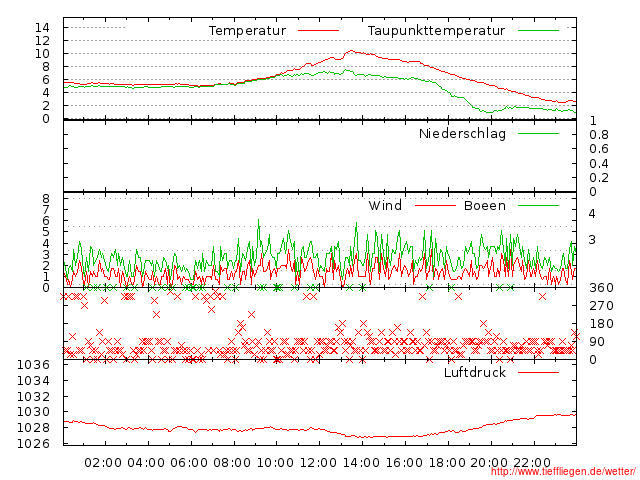Click the 1026 pressure axis value
The image size is (640, 480).
point(33,443)
